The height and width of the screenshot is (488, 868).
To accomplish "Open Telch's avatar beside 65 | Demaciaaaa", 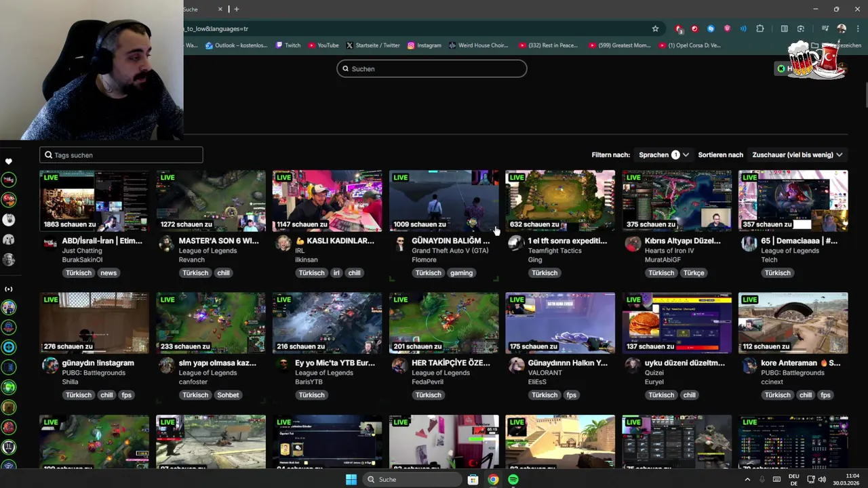I will point(749,243).
